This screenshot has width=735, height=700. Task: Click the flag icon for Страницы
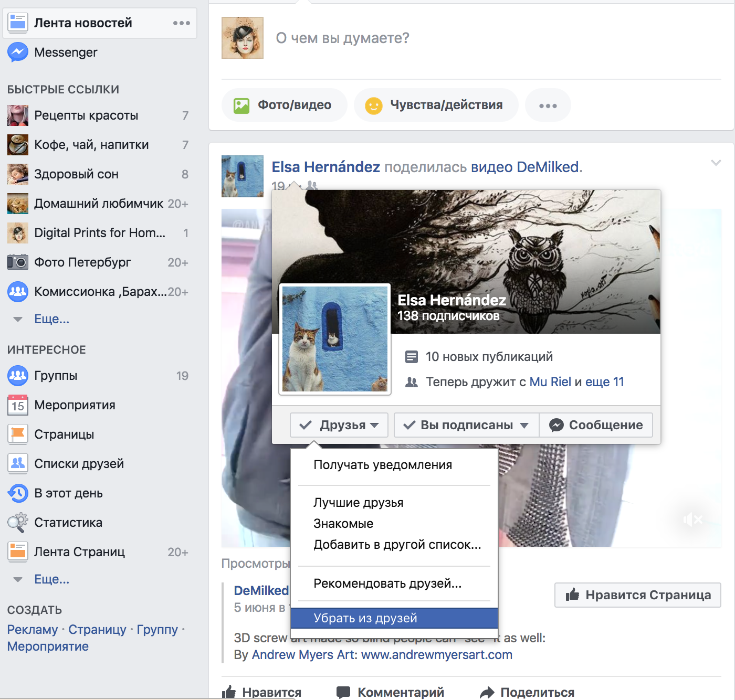tap(18, 434)
